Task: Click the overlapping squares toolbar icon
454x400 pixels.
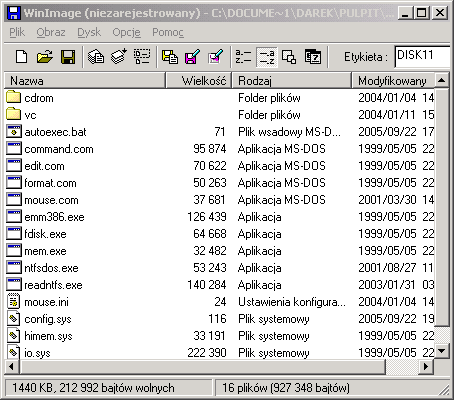Action: pyautogui.click(x=289, y=57)
